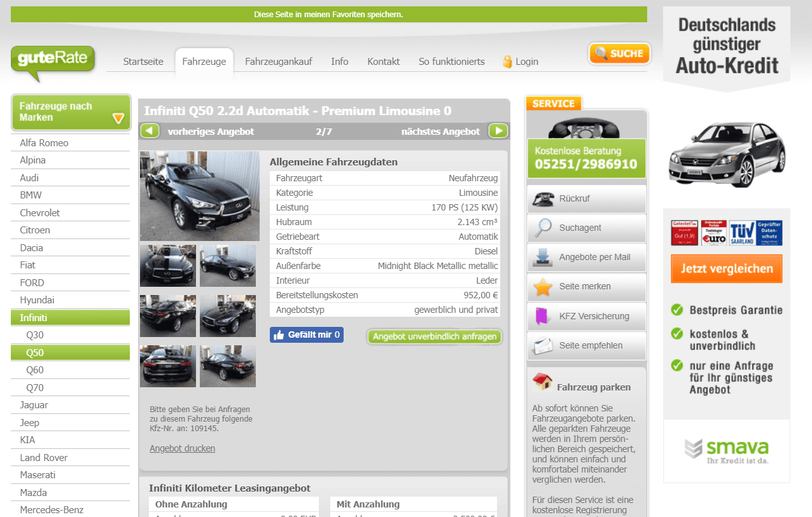Viewport: 812px width, 517px height.
Task: Choose the Q50 model under Infiniti
Action: [x=70, y=353]
